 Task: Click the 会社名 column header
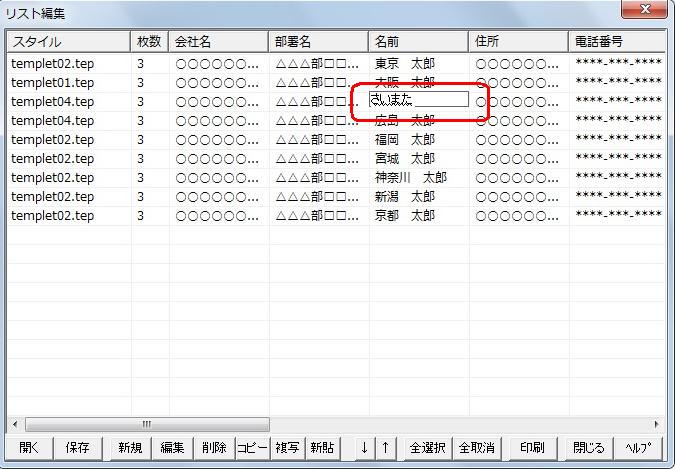click(218, 42)
